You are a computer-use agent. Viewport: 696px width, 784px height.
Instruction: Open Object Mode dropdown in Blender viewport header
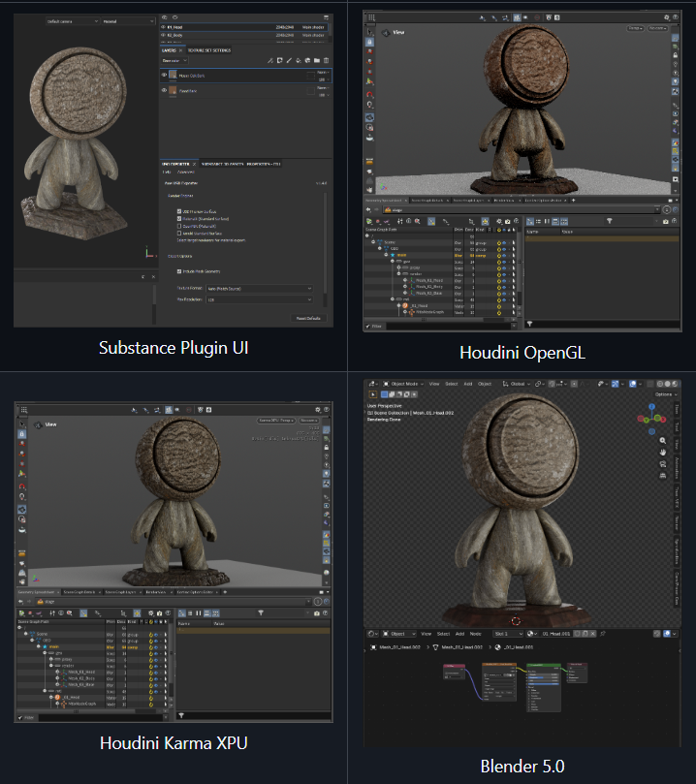(x=403, y=384)
